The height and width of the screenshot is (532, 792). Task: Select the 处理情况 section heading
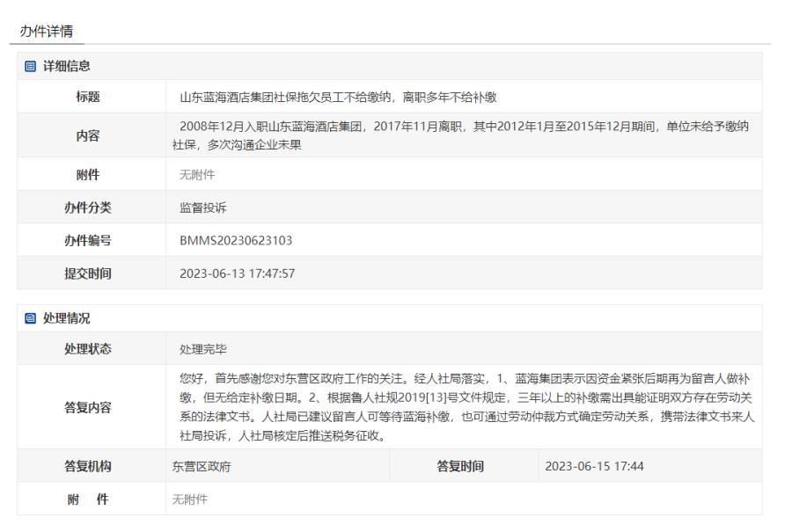66,318
